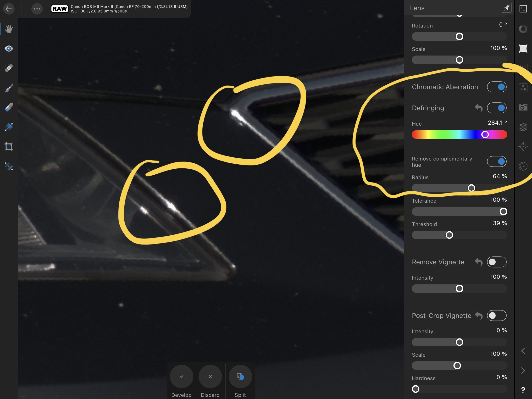Viewport: 532px width, 399px height.
Task: Tap the undo left chevron
Action: tap(523, 351)
